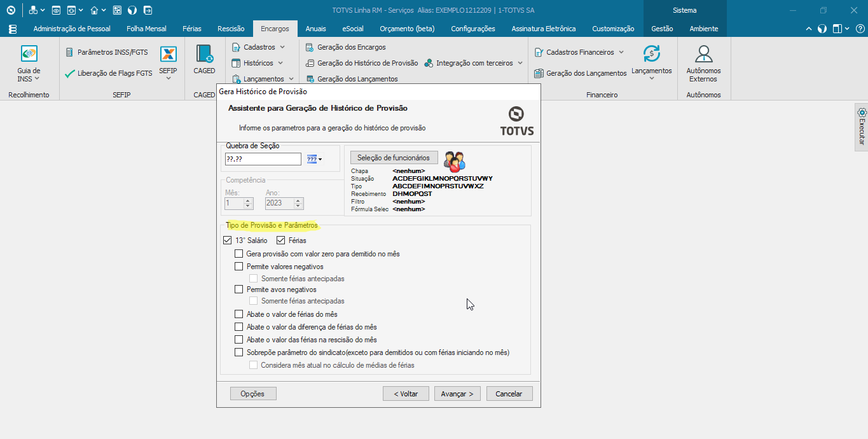
Task: Cancel the provision history wizard
Action: point(509,394)
